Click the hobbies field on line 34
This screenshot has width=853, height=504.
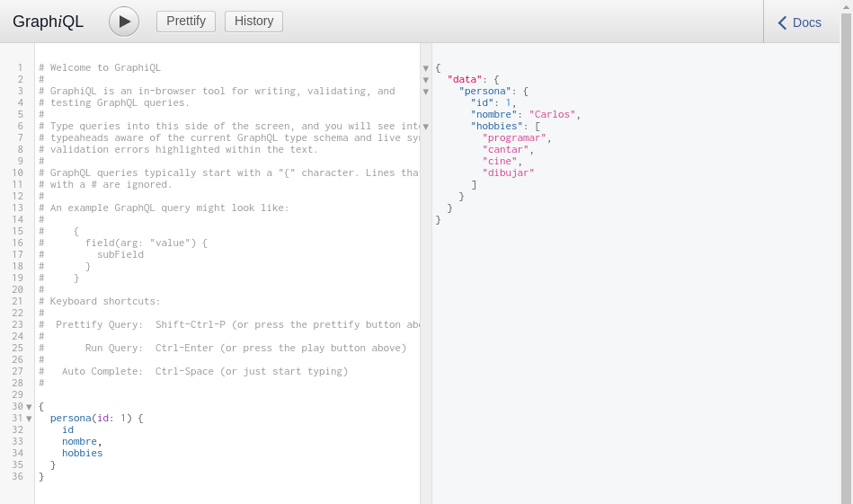coord(82,453)
